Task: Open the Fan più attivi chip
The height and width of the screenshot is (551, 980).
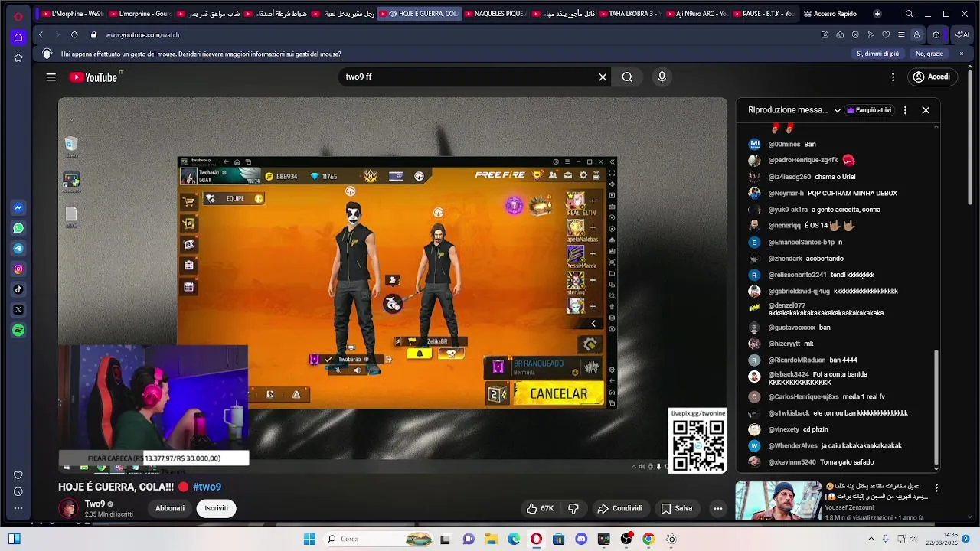Action: coord(869,110)
